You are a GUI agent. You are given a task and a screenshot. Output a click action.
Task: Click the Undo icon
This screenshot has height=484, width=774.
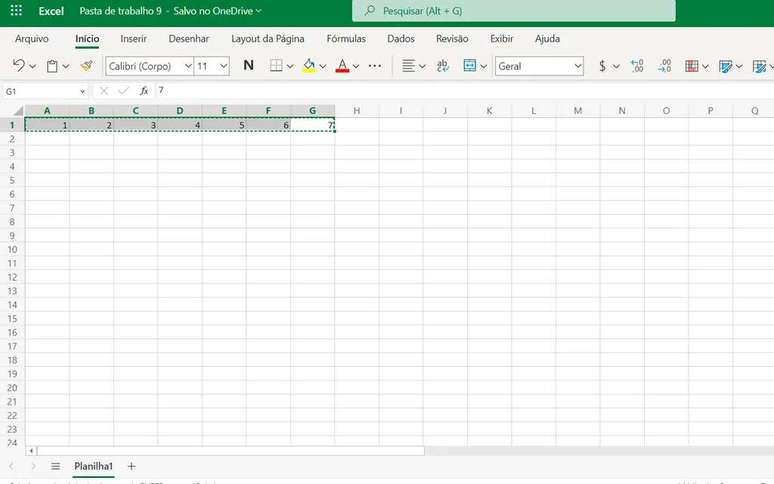18,66
